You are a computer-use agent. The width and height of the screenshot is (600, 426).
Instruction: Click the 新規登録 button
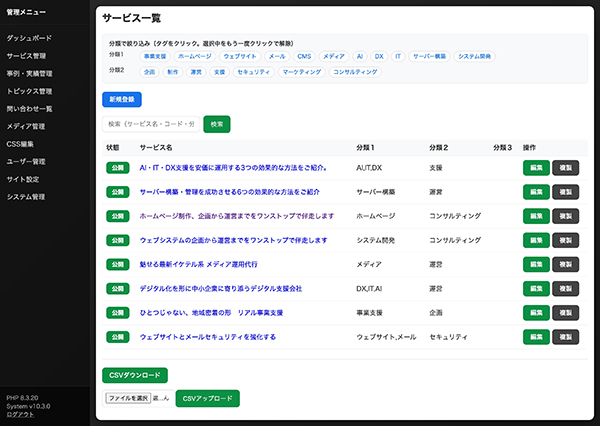click(x=121, y=99)
